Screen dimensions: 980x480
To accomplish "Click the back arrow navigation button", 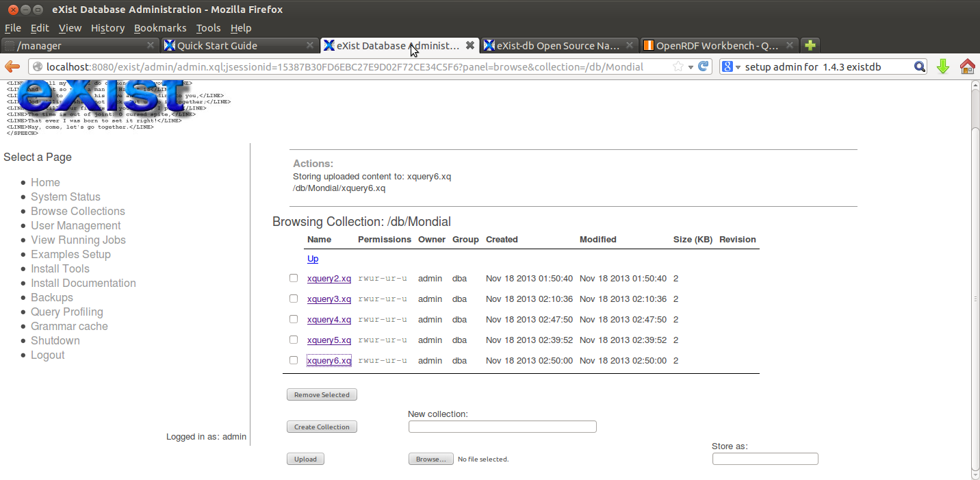I will tap(12, 66).
